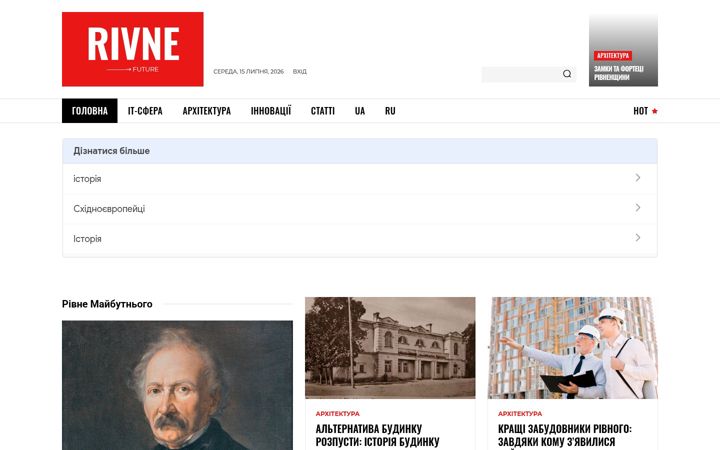
Task: Click the RIVNE Future logo
Action: (133, 49)
